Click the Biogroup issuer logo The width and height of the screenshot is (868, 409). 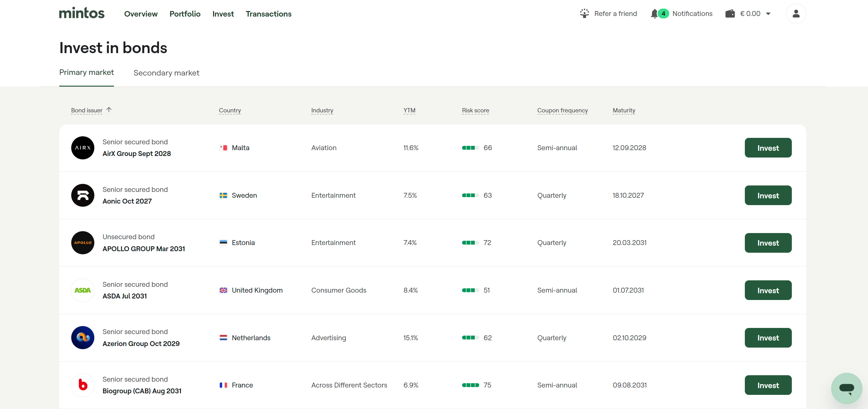coord(83,385)
